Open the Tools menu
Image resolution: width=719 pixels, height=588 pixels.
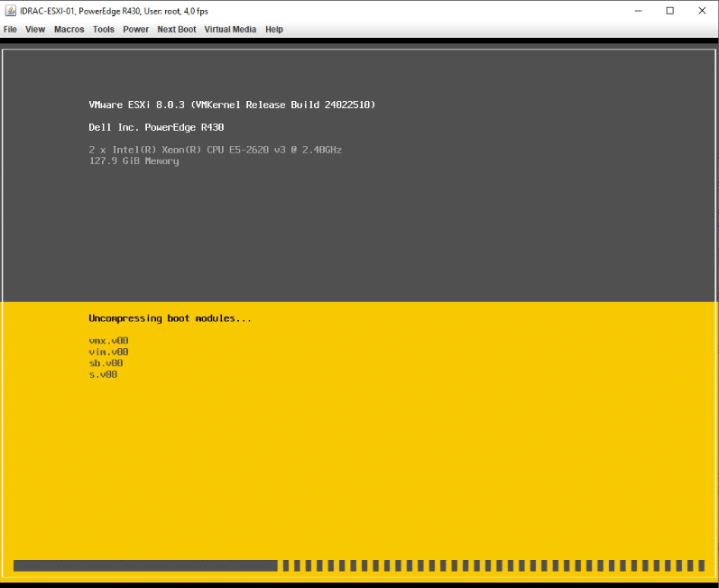[104, 30]
